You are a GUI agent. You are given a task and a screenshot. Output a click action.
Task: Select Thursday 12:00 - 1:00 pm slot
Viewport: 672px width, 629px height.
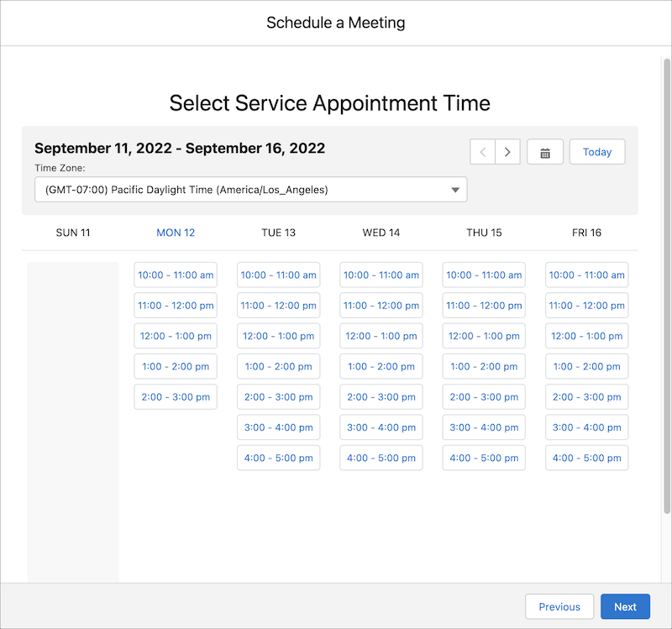point(484,336)
